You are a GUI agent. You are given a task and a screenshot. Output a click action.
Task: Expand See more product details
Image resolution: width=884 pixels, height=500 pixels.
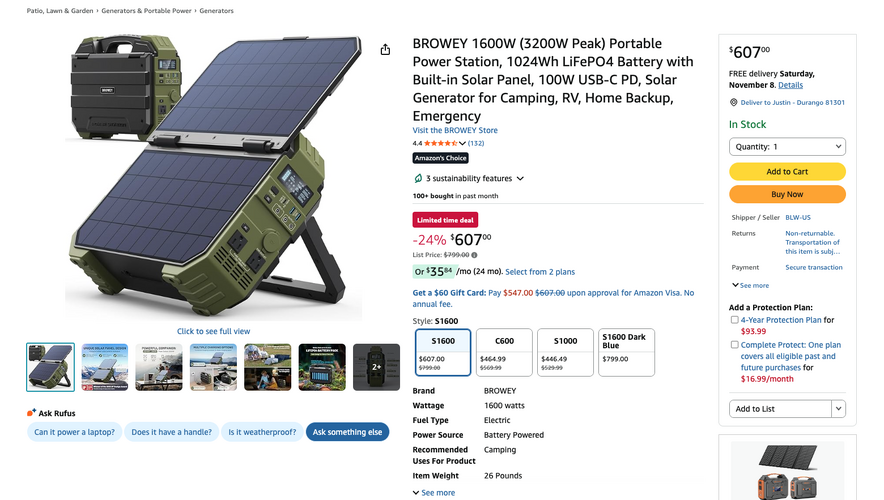click(x=433, y=493)
